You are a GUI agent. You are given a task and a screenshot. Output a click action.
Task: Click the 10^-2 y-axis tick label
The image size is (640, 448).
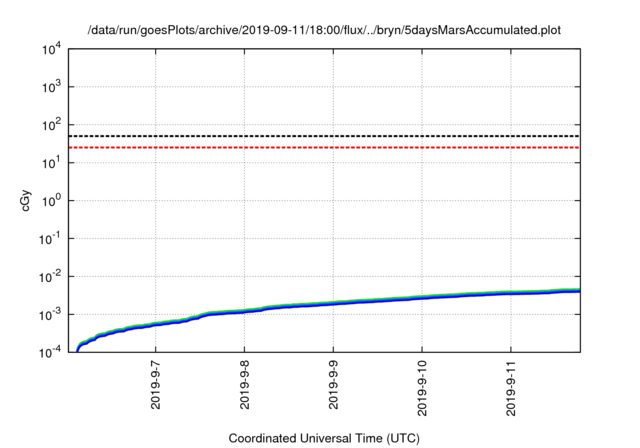pyautogui.click(x=51, y=277)
